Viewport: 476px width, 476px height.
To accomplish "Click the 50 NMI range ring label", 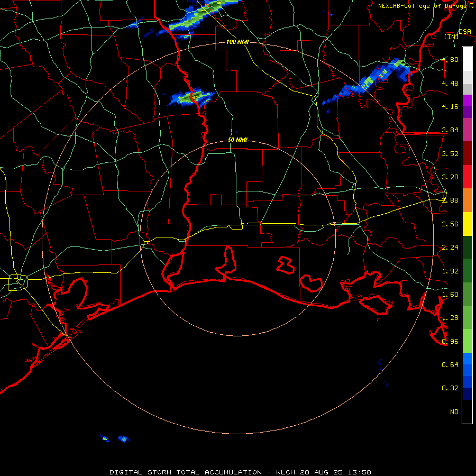I will pos(237,140).
